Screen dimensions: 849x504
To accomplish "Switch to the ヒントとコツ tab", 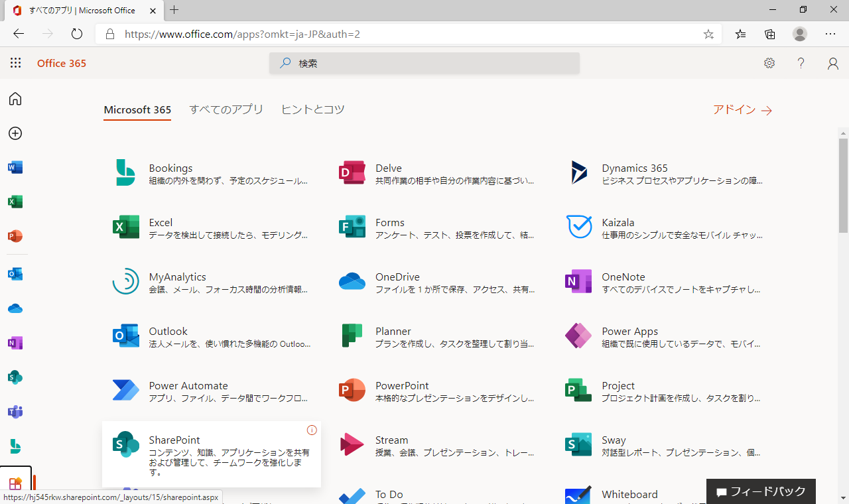I will click(x=313, y=109).
